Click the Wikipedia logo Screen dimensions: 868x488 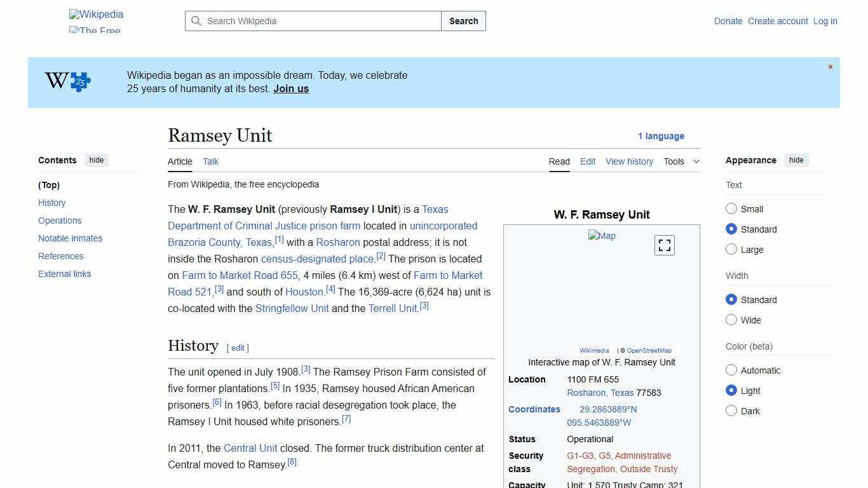click(95, 14)
